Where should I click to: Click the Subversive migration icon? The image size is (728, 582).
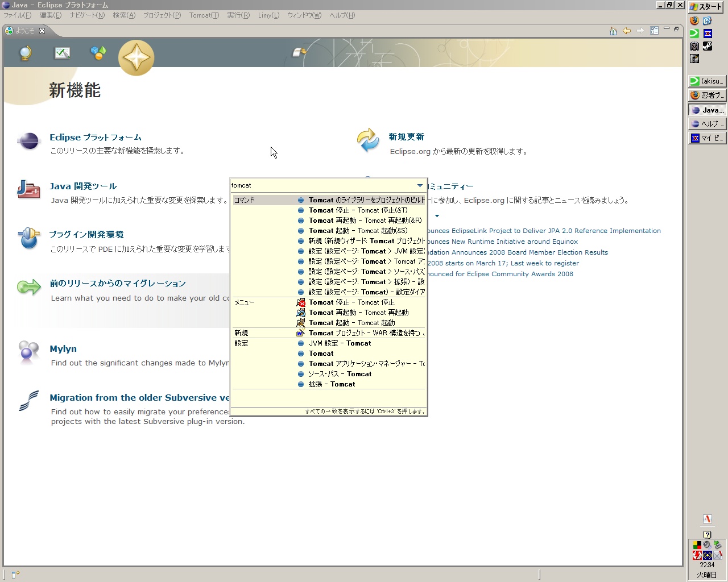coord(28,401)
